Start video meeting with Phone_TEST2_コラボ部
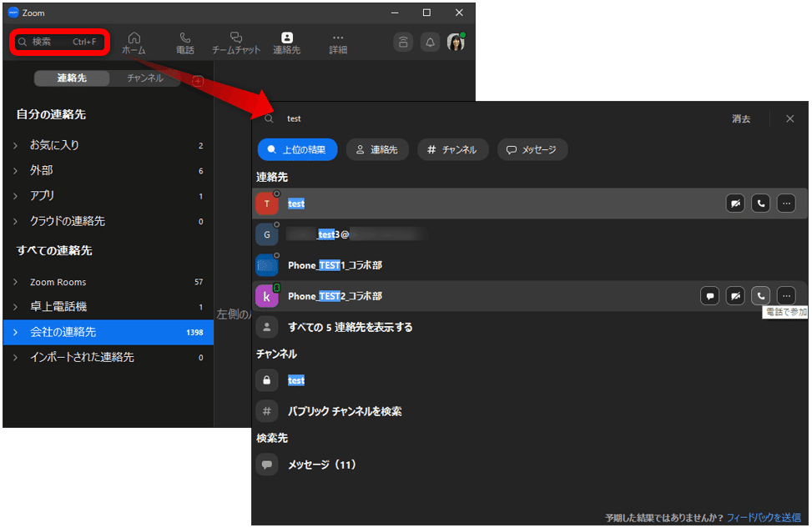812x528 pixels. (x=735, y=296)
